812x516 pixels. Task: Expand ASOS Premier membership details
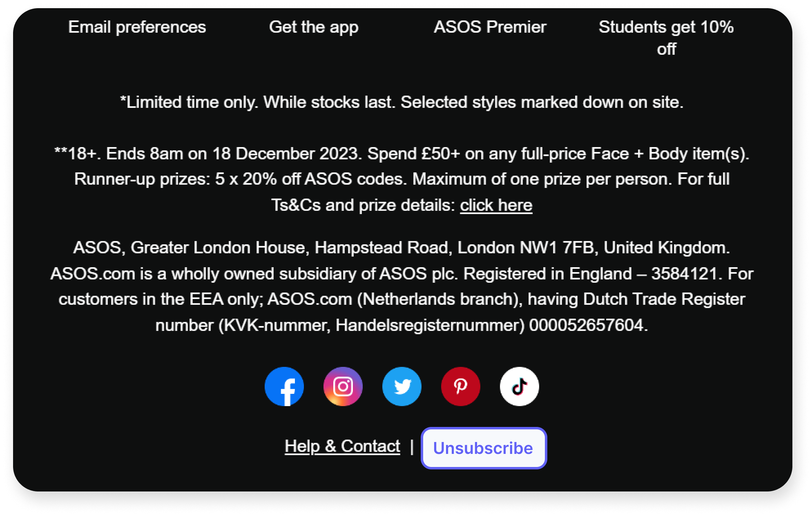point(488,27)
